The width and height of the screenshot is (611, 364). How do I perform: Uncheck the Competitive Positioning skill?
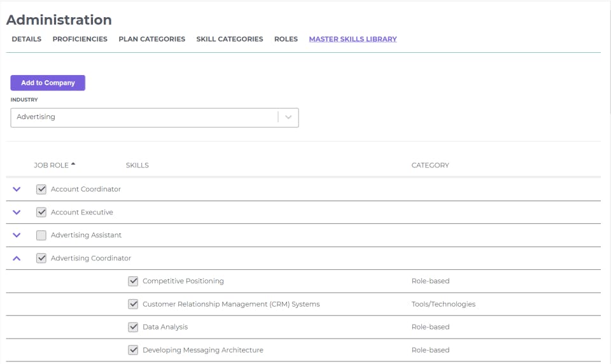pos(133,281)
